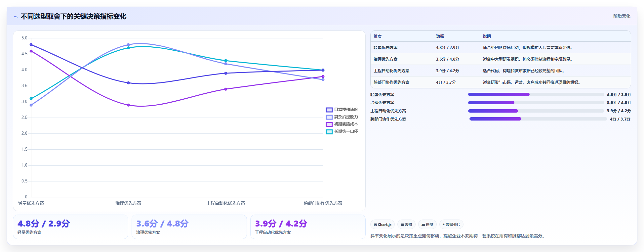Click the 维度 column header
Viewport: 644px width, 252px height.
(378, 36)
